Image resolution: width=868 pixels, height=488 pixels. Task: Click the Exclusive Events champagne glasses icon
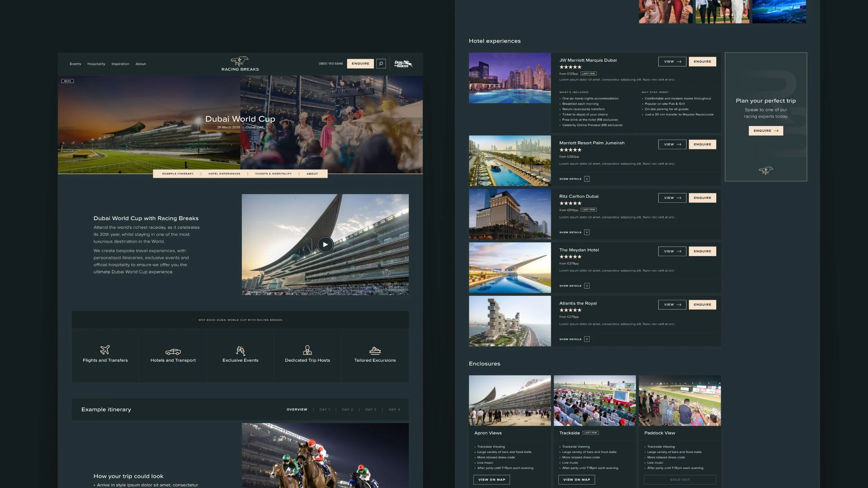[x=240, y=350]
